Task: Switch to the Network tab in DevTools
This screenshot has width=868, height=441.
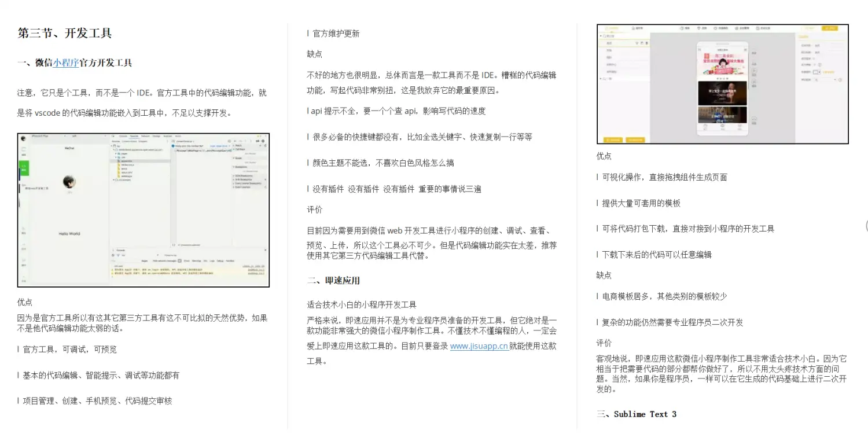Action: tap(145, 136)
